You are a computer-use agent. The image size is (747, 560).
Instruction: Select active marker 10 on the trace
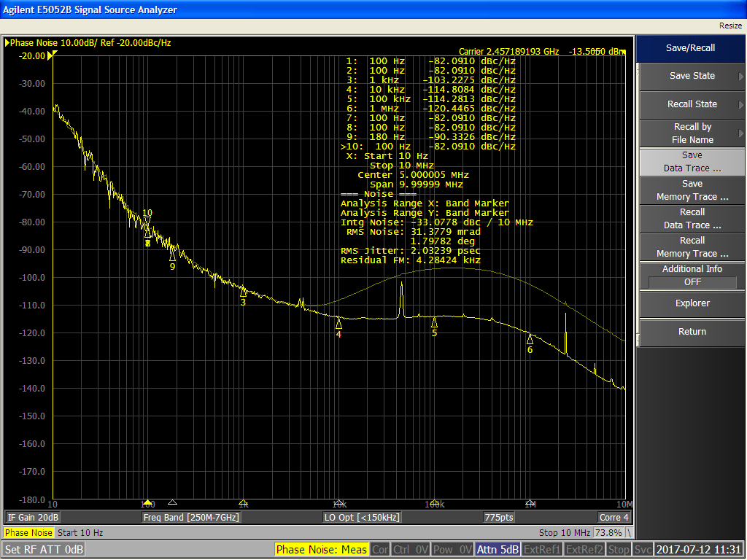147,222
